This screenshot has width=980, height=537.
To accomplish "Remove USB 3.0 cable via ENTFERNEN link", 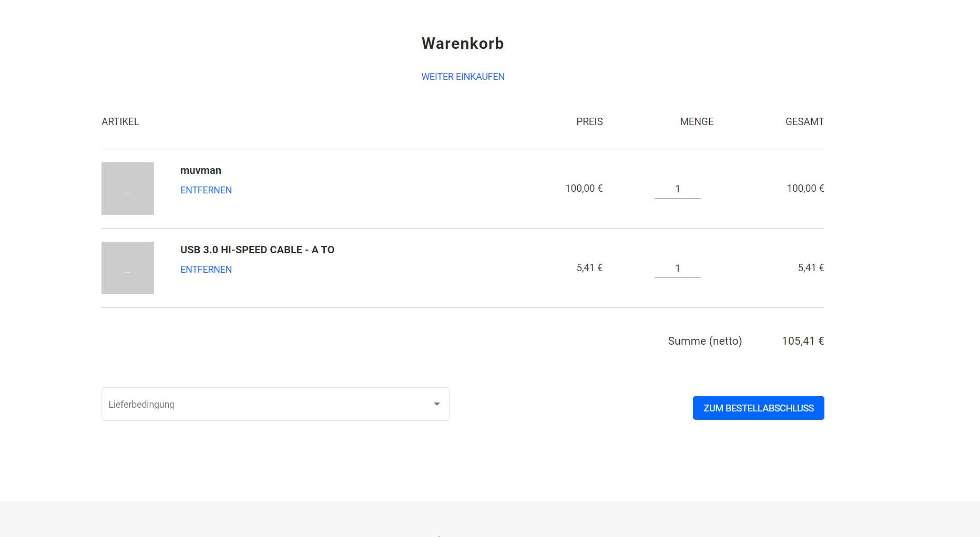I will point(206,270).
